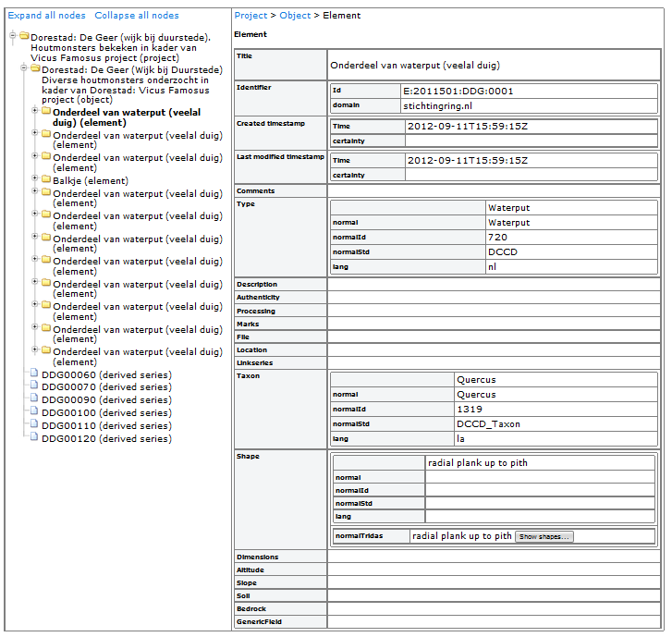Click the document icon for DDG00090 derived series
The image size is (672, 637).
[34, 398]
